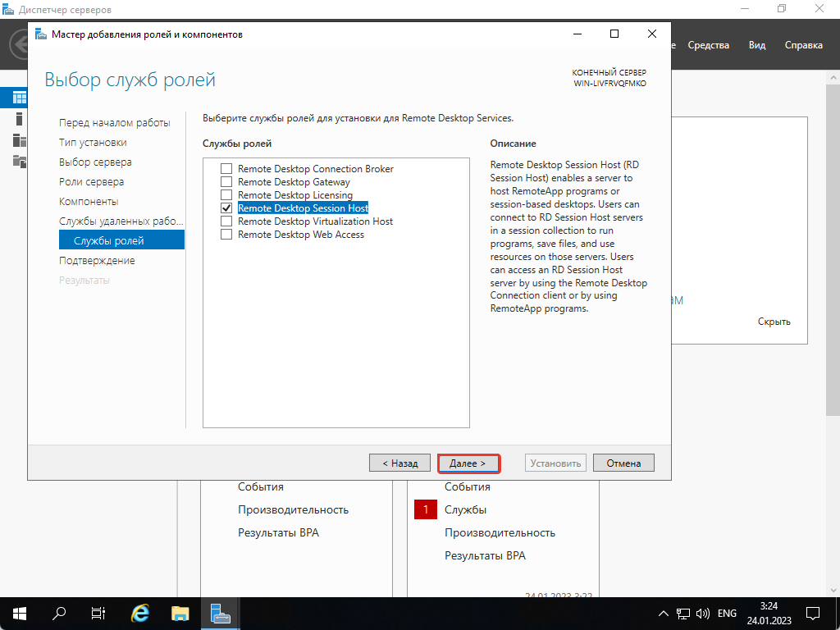This screenshot has height=630, width=840.
Task: Open the Средства menu
Action: 708,45
